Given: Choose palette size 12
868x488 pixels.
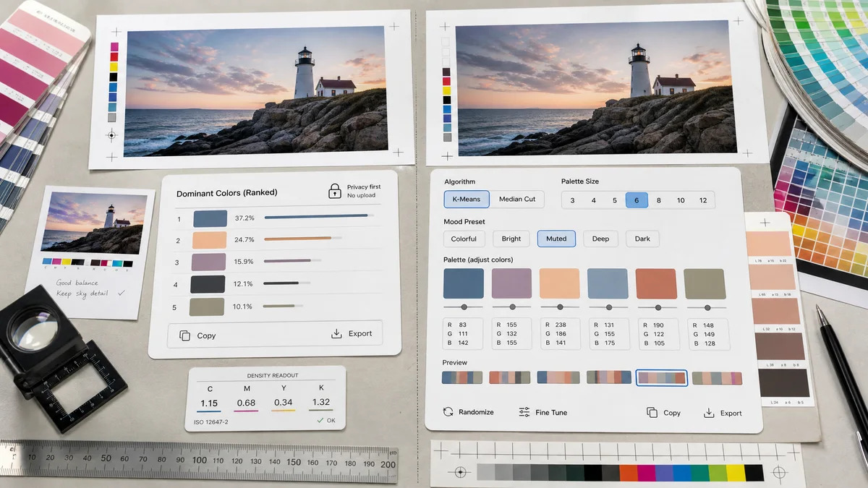Looking at the screenshot, I should [x=703, y=200].
